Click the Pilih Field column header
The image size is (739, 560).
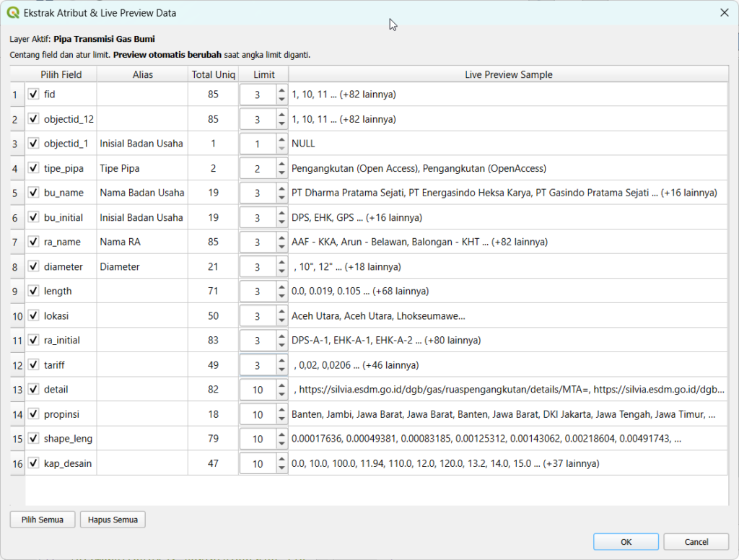[61, 74]
